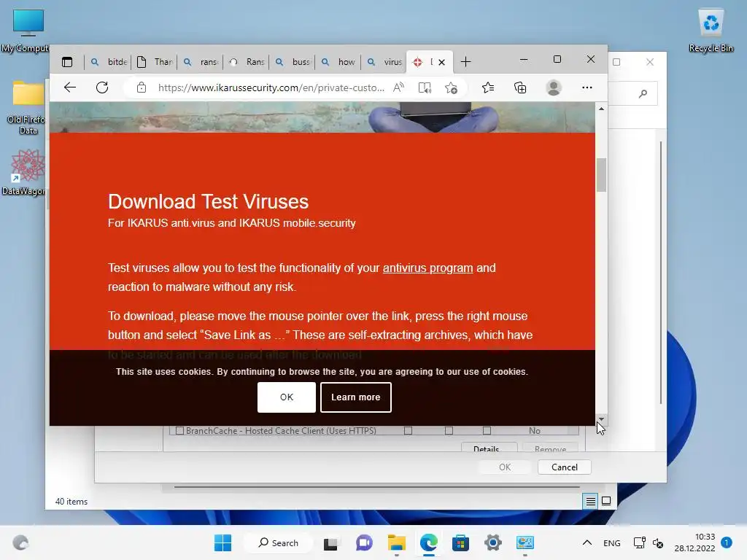Open the Control Panel taskbar icon

point(525,542)
